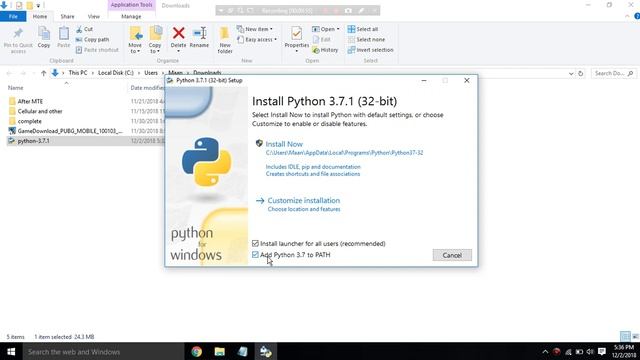Switch to the Share ribbon tab

coord(67,16)
